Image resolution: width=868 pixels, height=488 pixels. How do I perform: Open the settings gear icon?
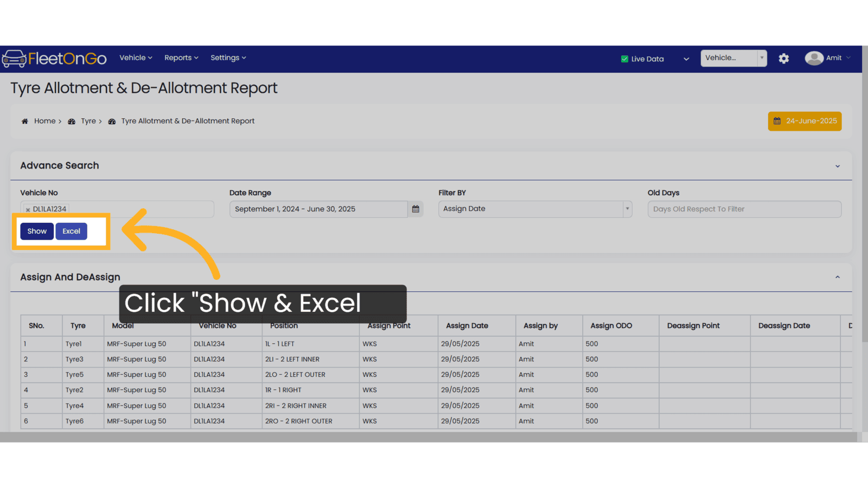[783, 59]
